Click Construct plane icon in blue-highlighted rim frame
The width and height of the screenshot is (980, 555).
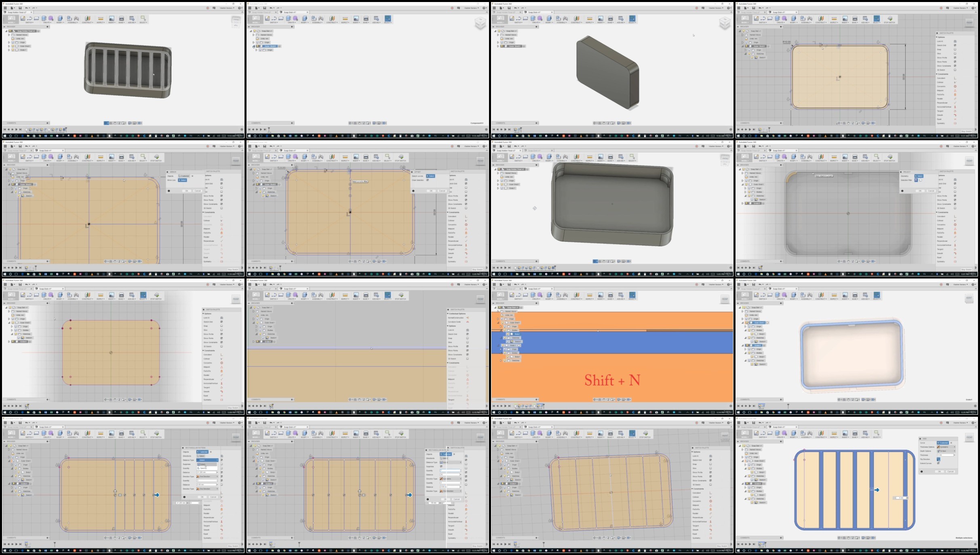coord(821,295)
